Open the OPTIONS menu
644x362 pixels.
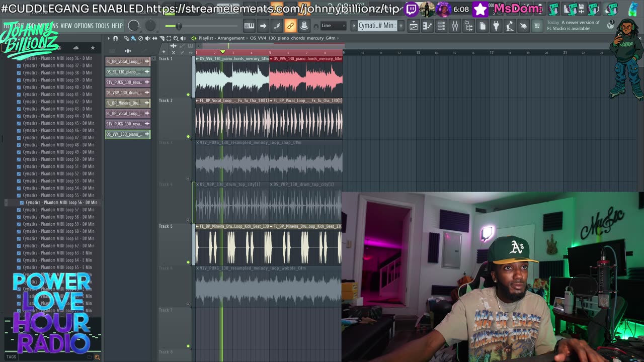(84, 26)
